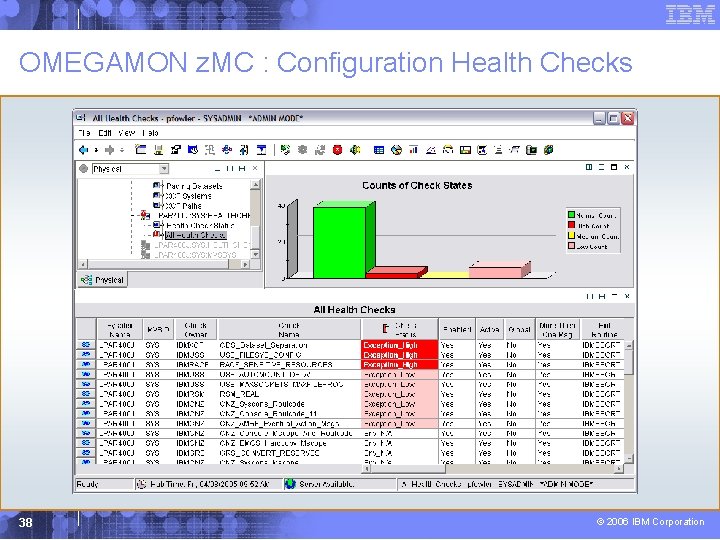Image resolution: width=720 pixels, height=540 pixels.
Task: Select Health Check Status tree item
Action: (200, 225)
